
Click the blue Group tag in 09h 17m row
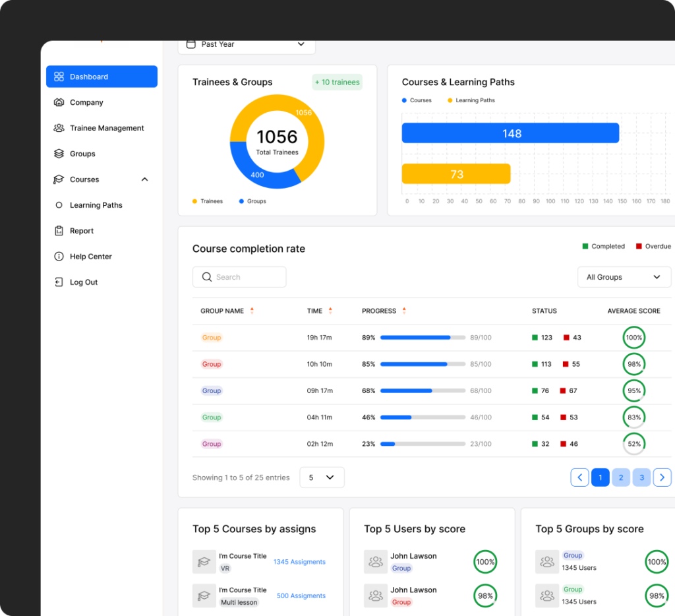tap(212, 390)
